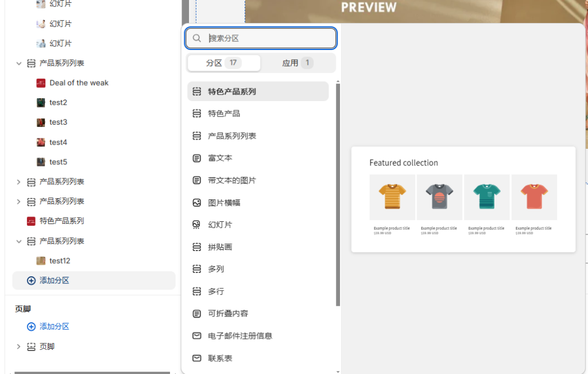Choose the 可折叠内容 collapsible content icon

196,313
